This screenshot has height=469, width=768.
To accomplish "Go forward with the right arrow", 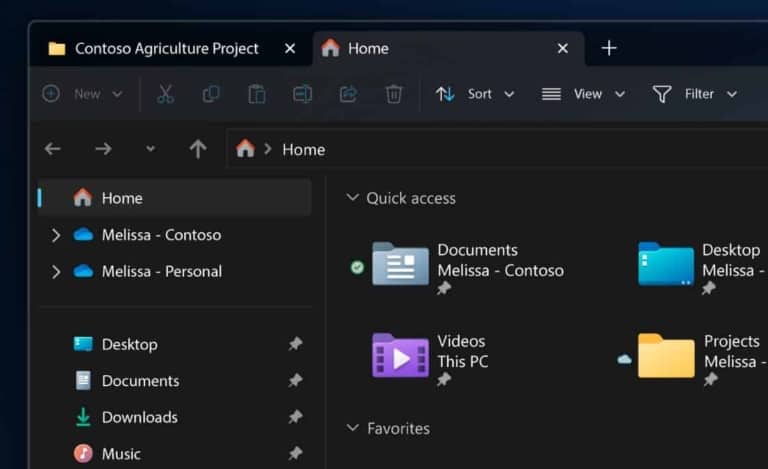I will (103, 148).
